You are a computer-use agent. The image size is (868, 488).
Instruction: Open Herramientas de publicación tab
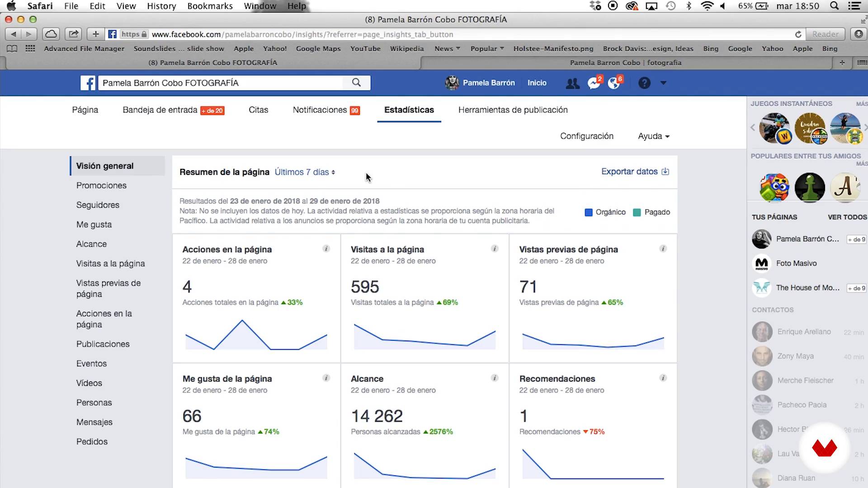513,110
